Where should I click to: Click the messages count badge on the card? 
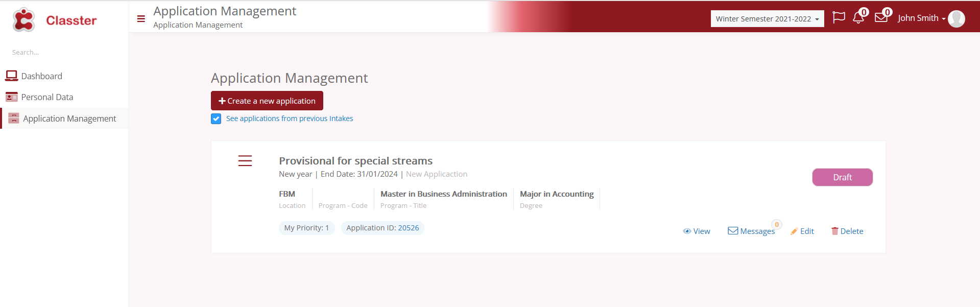pyautogui.click(x=777, y=224)
